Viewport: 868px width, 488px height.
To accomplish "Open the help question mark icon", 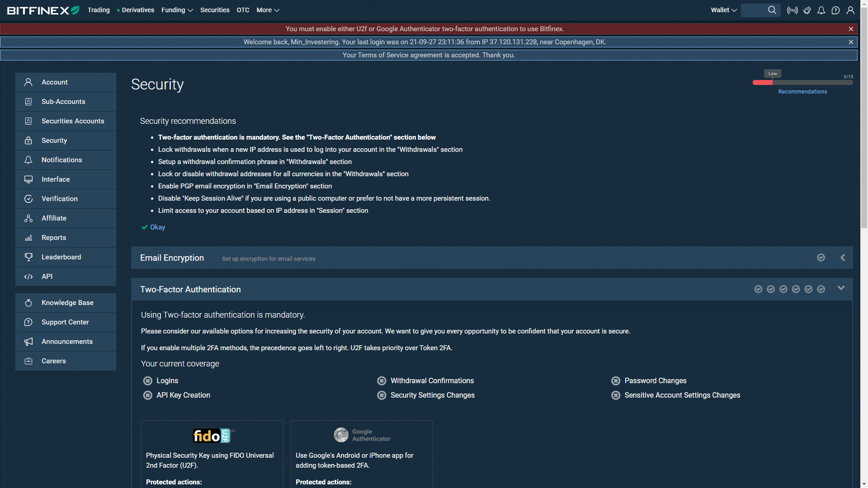I will pyautogui.click(x=836, y=10).
